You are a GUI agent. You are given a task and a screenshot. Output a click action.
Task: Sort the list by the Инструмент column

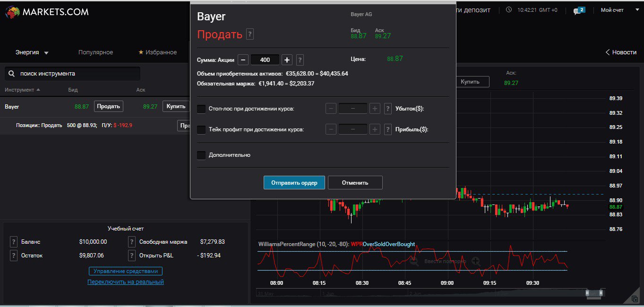coord(22,90)
